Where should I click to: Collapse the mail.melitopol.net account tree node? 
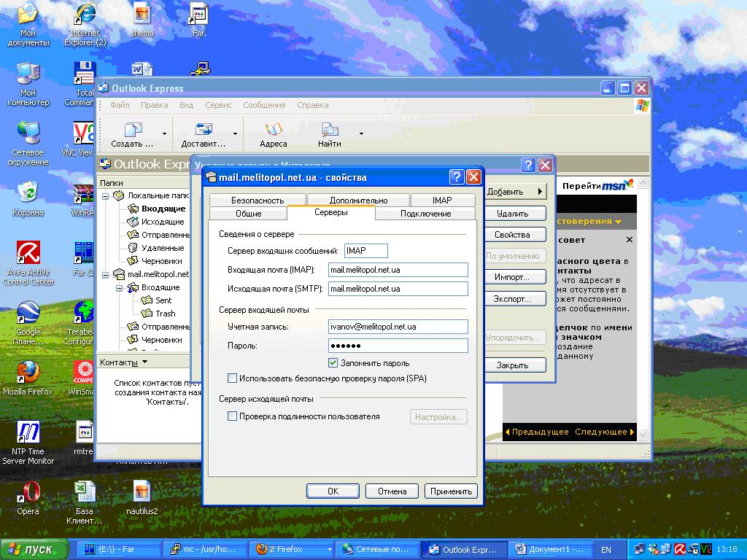pos(106,275)
